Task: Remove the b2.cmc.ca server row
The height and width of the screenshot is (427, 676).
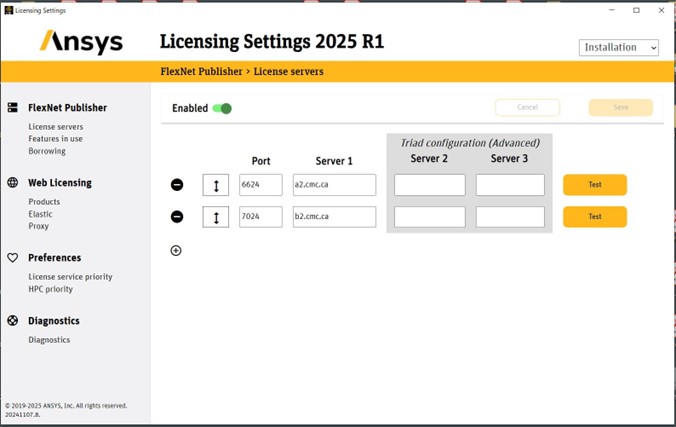Action: [x=177, y=217]
